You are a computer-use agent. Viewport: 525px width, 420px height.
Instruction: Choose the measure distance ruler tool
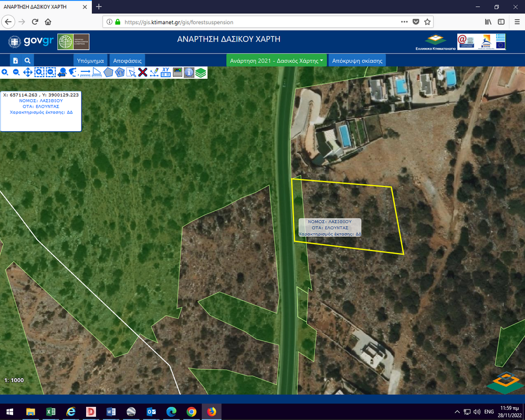(85, 72)
